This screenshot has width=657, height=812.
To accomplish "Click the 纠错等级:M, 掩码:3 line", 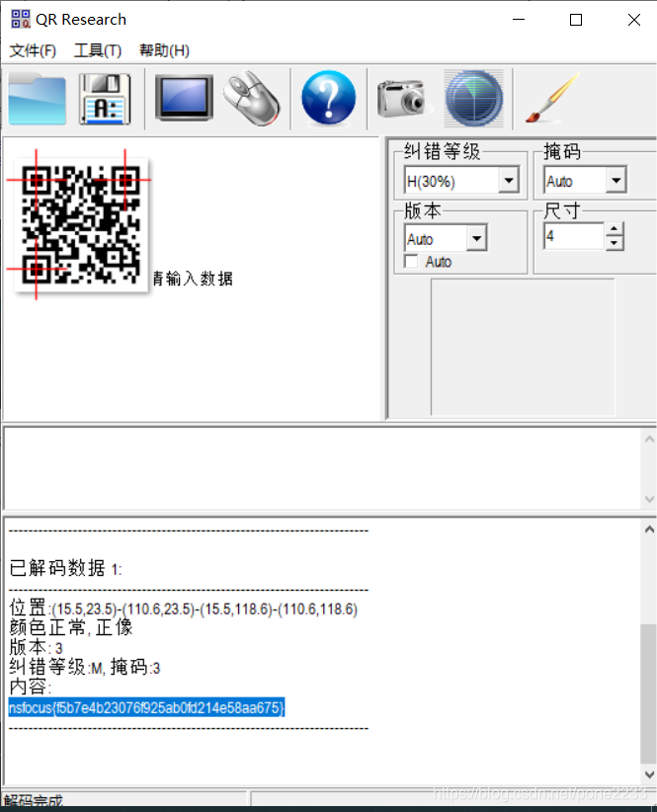I will [x=85, y=667].
